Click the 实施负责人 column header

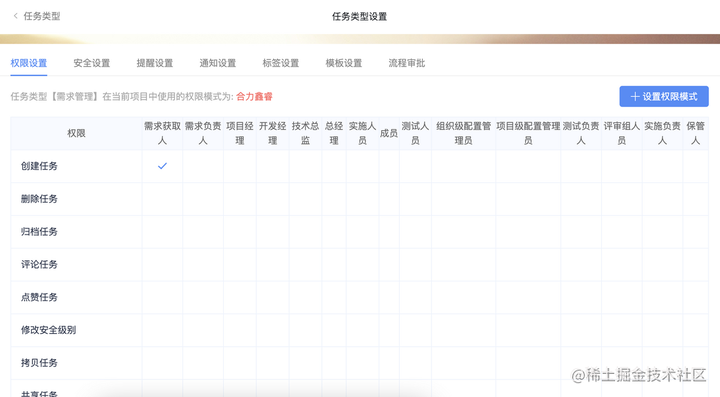pyautogui.click(x=662, y=133)
